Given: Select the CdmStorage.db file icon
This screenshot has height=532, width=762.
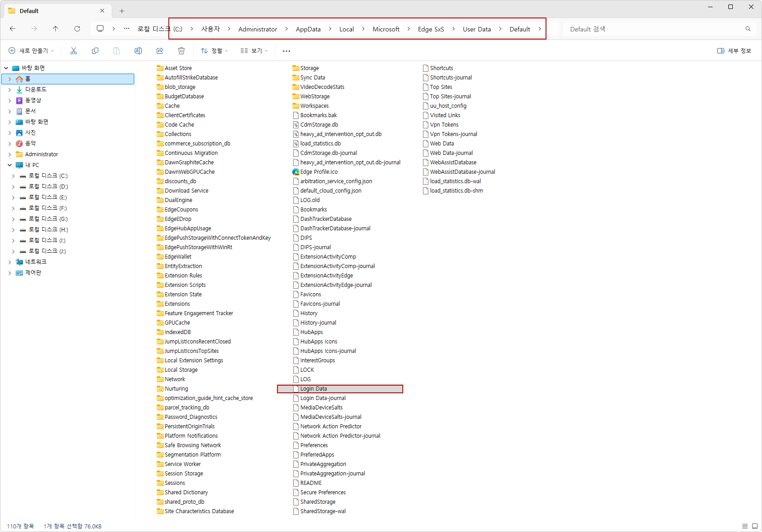Looking at the screenshot, I should click(x=296, y=125).
